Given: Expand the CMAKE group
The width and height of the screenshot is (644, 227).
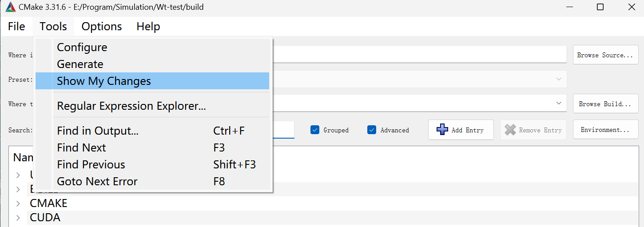Looking at the screenshot, I should [x=18, y=203].
